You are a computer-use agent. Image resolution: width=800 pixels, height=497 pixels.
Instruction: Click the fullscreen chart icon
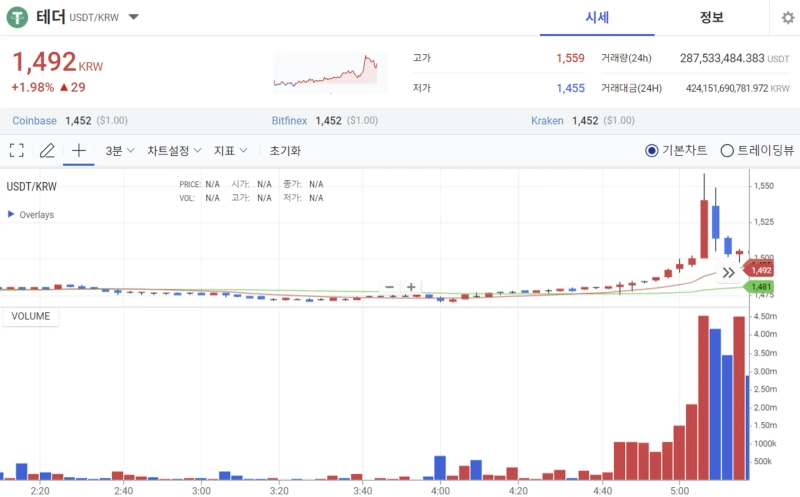click(x=16, y=151)
